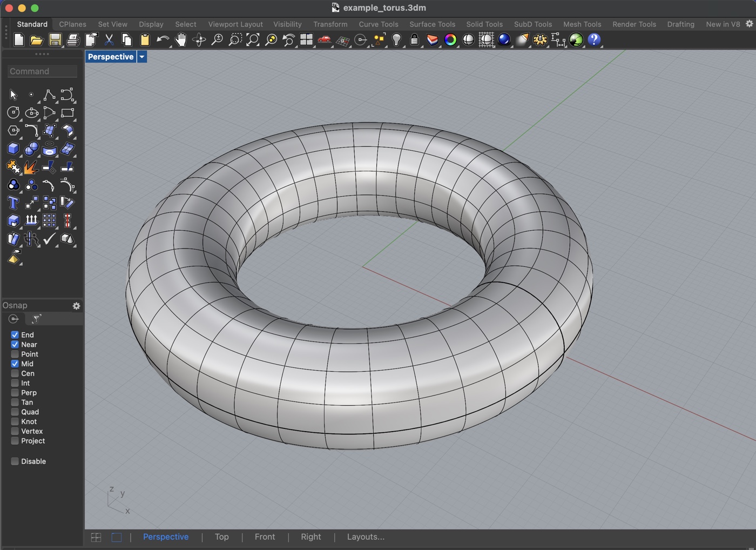Enable the Point osnap checkbox
The height and width of the screenshot is (550, 756).
(x=15, y=354)
